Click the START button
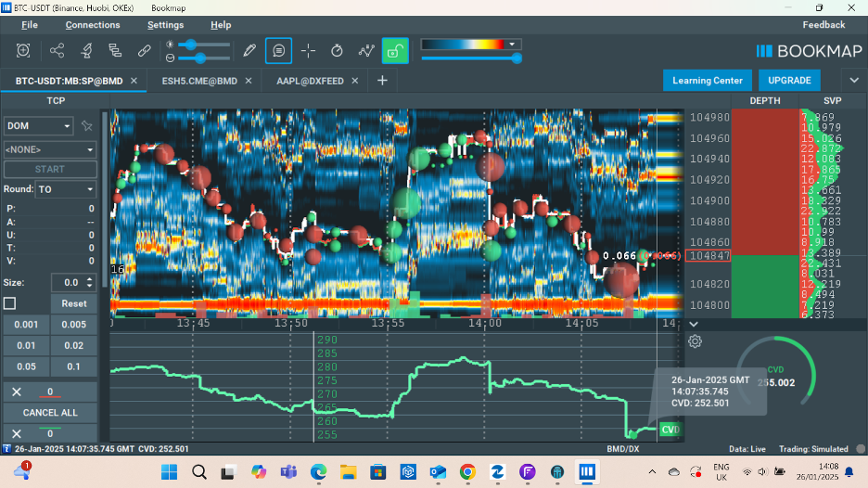The height and width of the screenshot is (488, 868). [x=50, y=169]
